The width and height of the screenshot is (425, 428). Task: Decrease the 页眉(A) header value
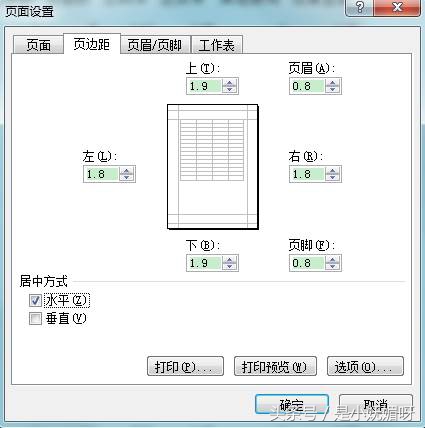[333, 90]
